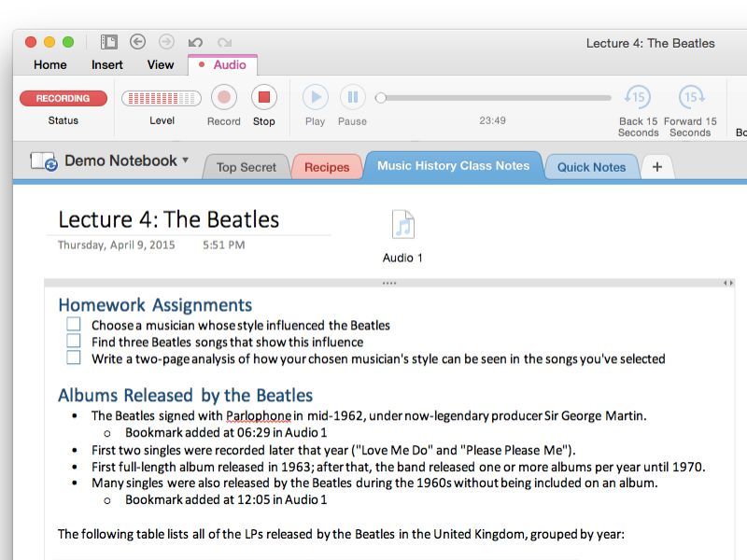Click the Play icon to start playback
This screenshot has width=747, height=560.
(x=315, y=97)
